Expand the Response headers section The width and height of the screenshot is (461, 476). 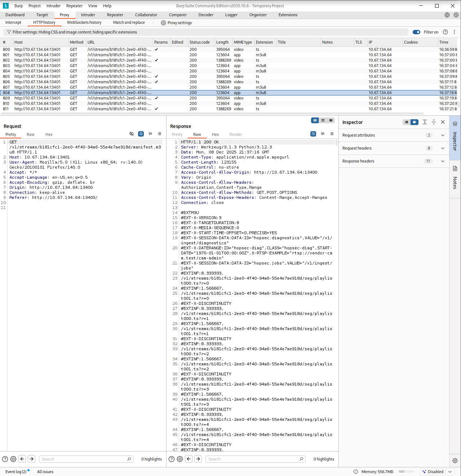(x=442, y=161)
